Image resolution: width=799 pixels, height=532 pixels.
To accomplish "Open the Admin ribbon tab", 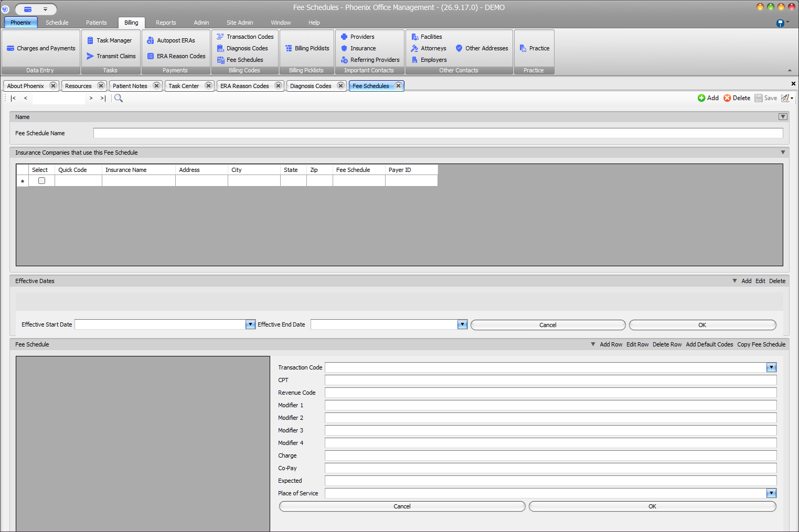I will (201, 23).
